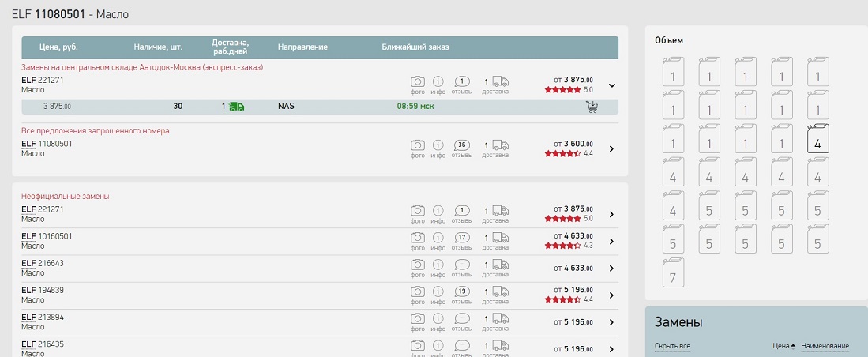This screenshot has width=868, height=357.
Task: Click green express truck icon in NAS row
Action: tap(236, 107)
